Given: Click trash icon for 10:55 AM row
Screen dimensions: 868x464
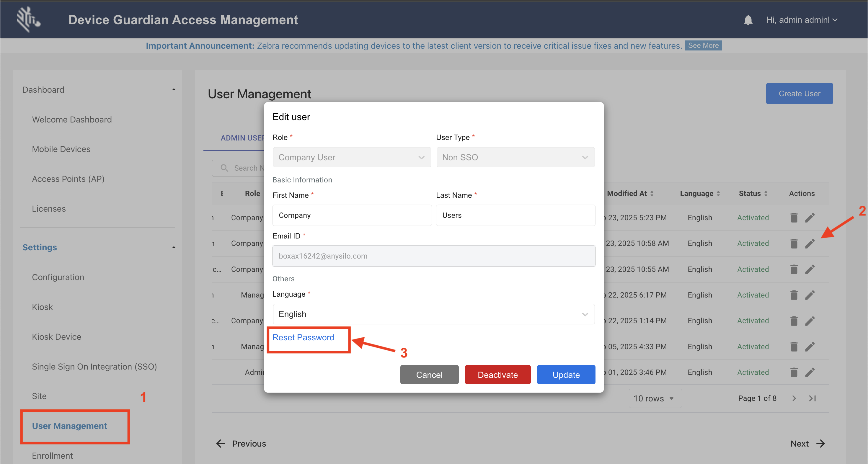Looking at the screenshot, I should (794, 269).
